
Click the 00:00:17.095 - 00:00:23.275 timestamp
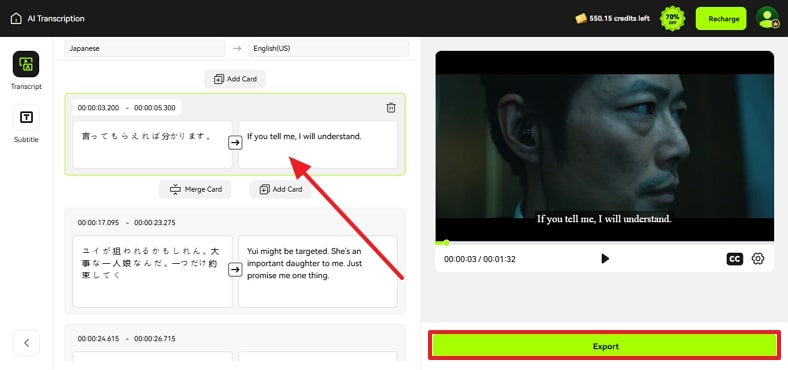click(x=127, y=222)
